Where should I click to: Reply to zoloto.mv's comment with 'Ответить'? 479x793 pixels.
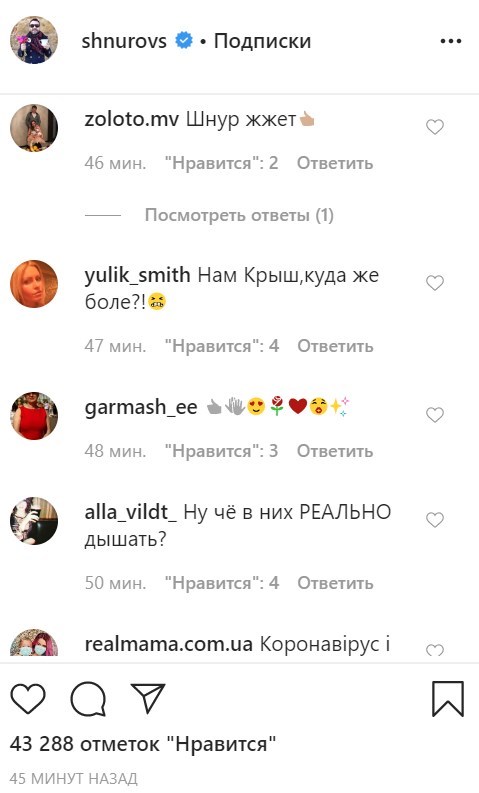tap(335, 163)
